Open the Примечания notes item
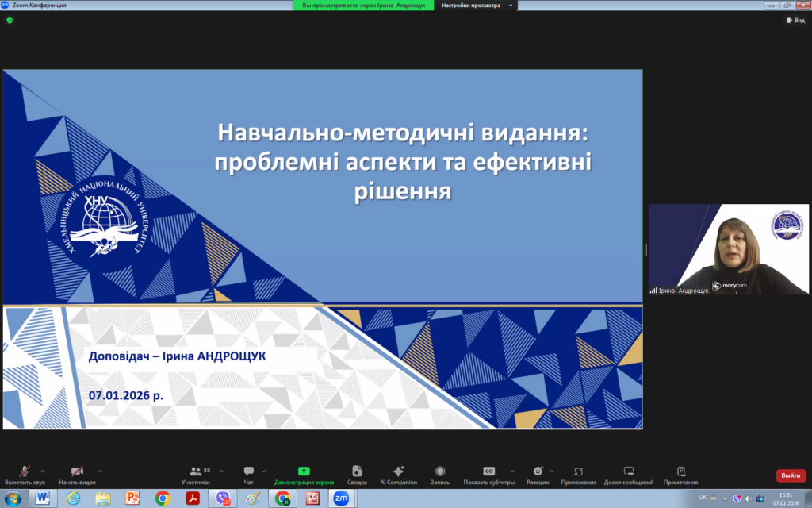812x508 pixels. [x=681, y=474]
